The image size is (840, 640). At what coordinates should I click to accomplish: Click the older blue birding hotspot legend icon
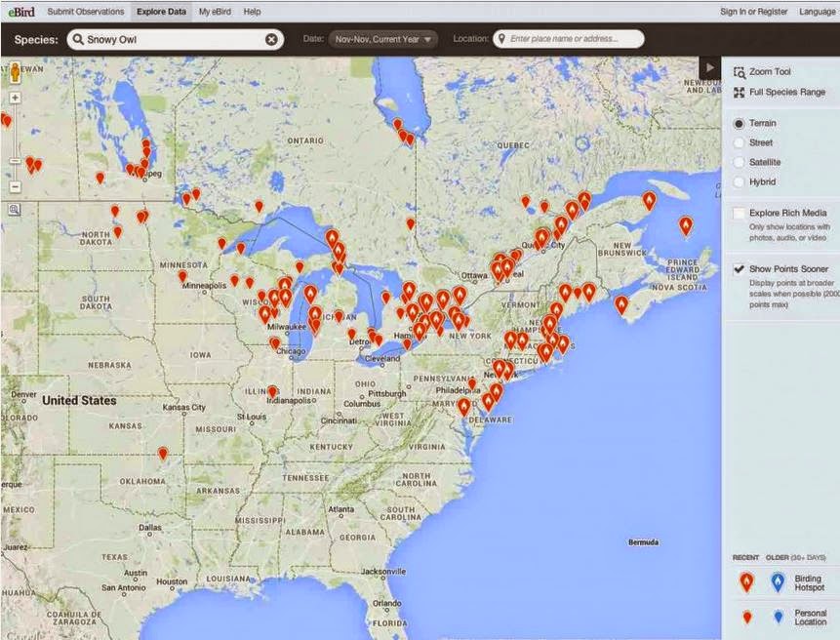[779, 582]
